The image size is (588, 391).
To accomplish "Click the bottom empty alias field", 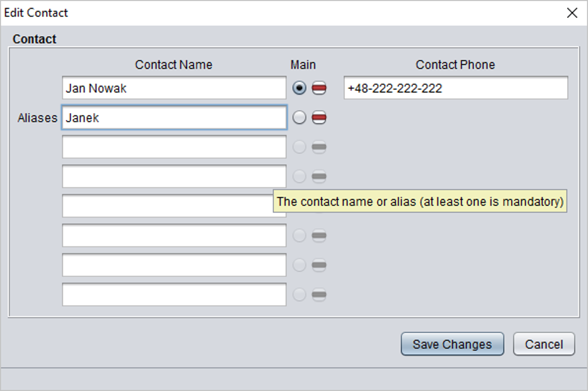I will point(174,295).
